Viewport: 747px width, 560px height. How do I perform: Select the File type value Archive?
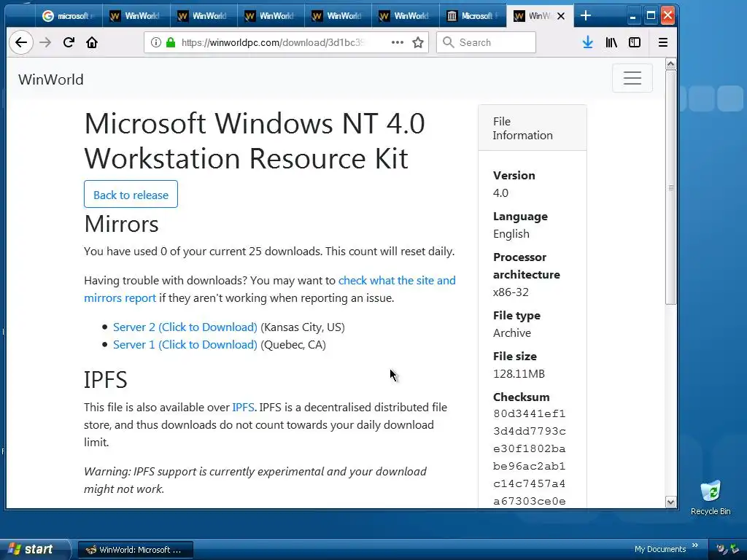pyautogui.click(x=512, y=332)
